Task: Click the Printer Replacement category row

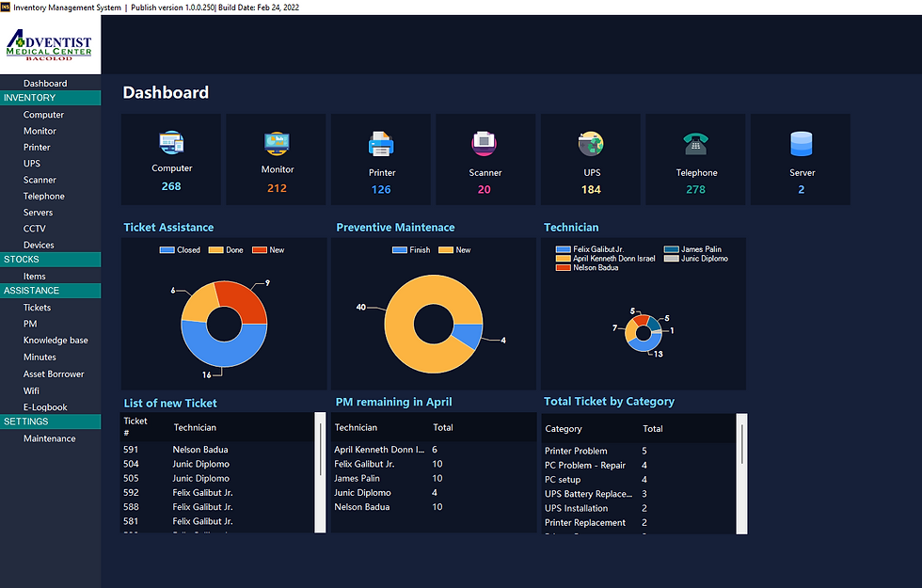Action: pyautogui.click(x=639, y=523)
